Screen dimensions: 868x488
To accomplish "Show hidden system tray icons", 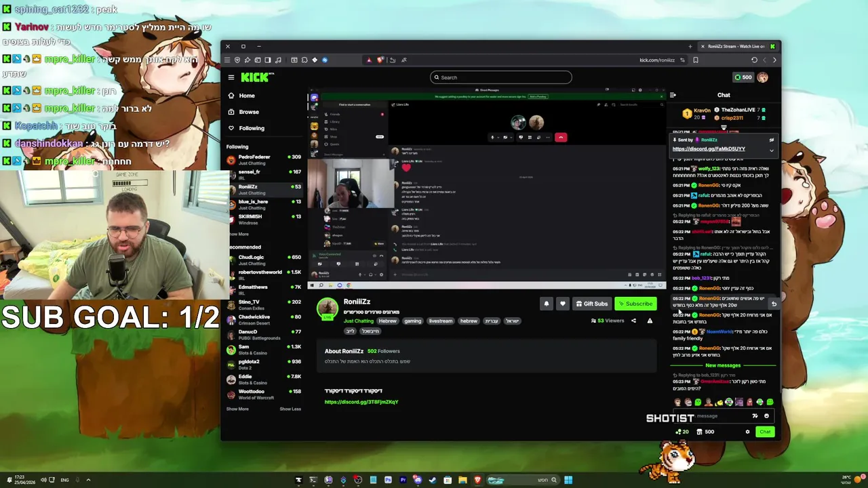I will tap(87, 480).
